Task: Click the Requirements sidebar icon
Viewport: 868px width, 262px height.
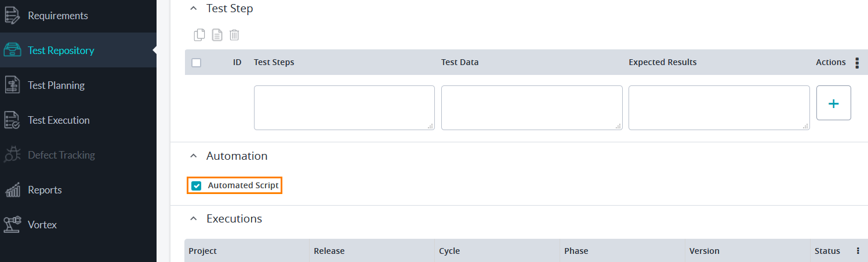Action: coord(12,16)
